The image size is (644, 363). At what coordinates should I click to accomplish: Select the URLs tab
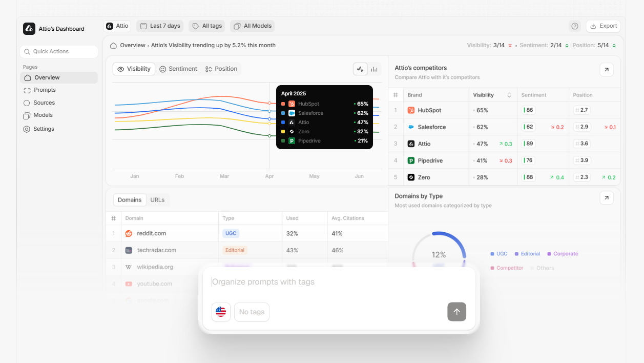[157, 200]
